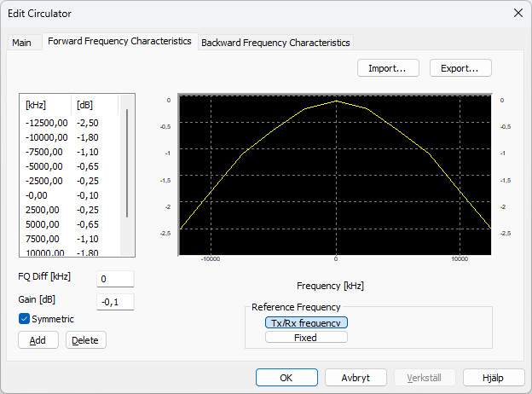Switch to the Main tab
This screenshot has height=394, width=532.
tap(21, 43)
